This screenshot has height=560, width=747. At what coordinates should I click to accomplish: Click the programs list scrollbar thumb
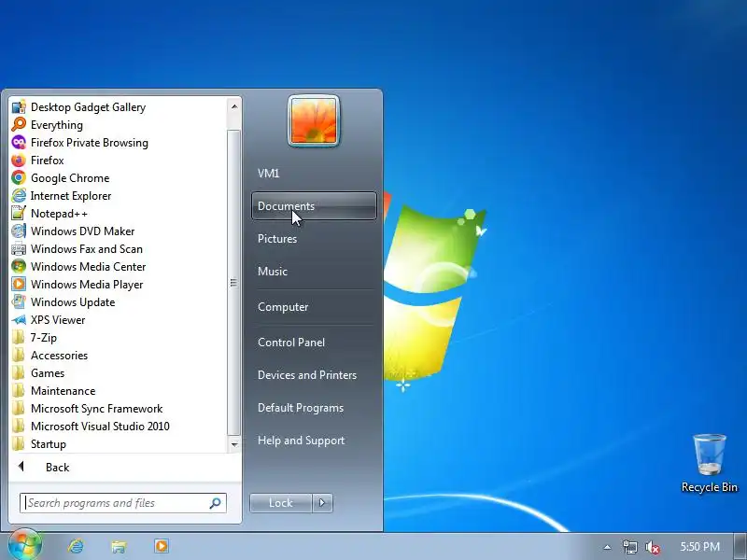233,283
